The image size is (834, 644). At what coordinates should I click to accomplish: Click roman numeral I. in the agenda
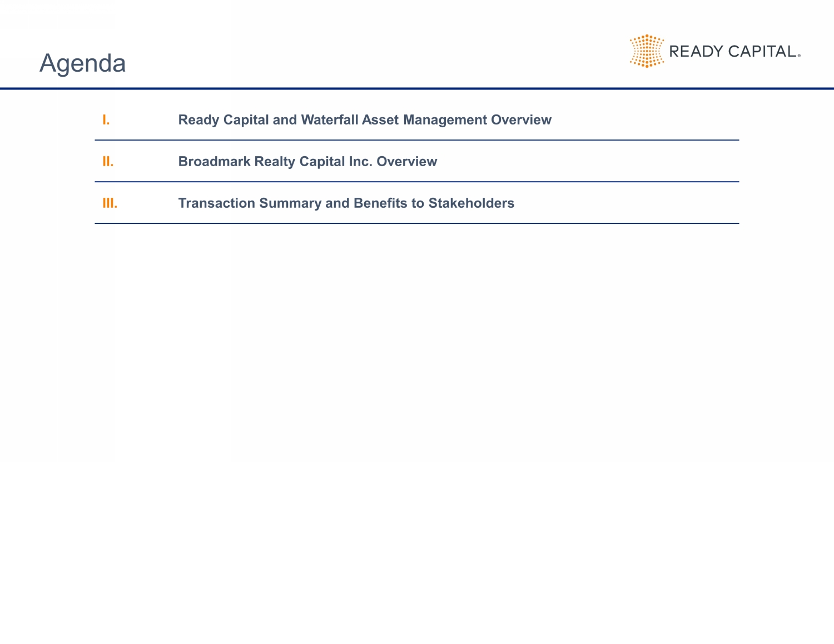pyautogui.click(x=106, y=120)
